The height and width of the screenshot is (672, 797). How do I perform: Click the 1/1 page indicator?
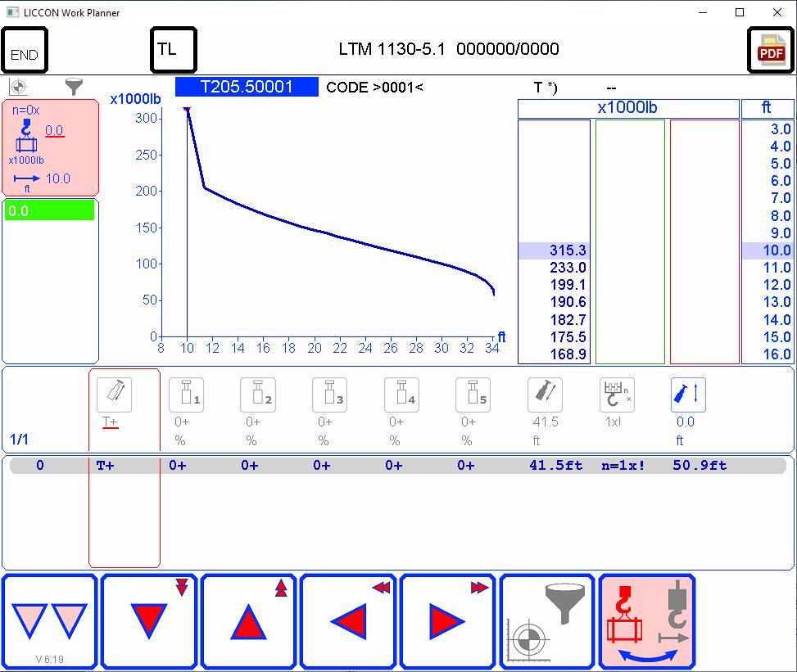20,440
